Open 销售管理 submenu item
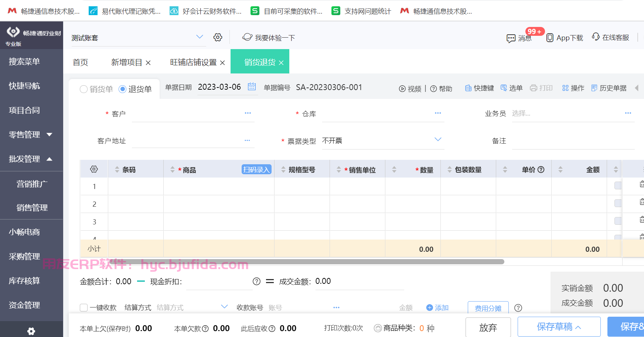The image size is (644, 337). (x=32, y=208)
